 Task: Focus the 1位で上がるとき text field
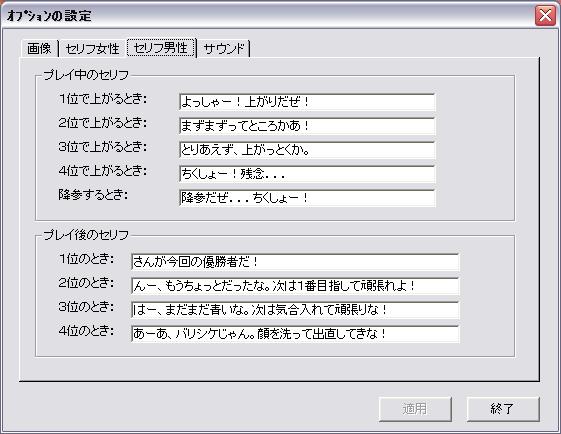pos(307,102)
